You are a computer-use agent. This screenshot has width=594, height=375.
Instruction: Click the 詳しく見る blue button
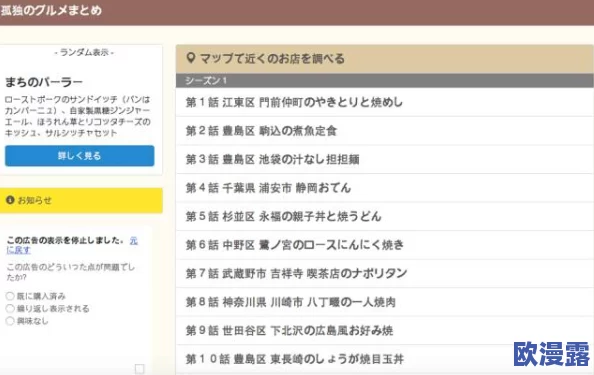[80, 156]
